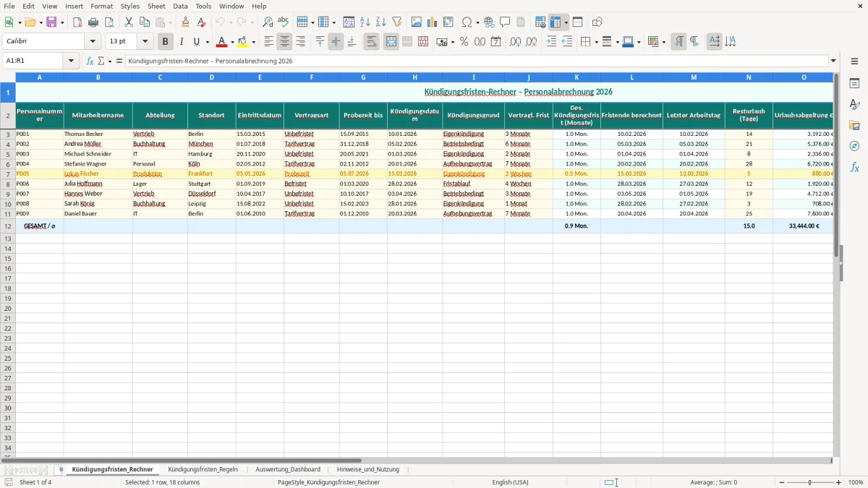Toggle Wrap Text
Image resolution: width=868 pixels, height=488 pixels.
[371, 42]
